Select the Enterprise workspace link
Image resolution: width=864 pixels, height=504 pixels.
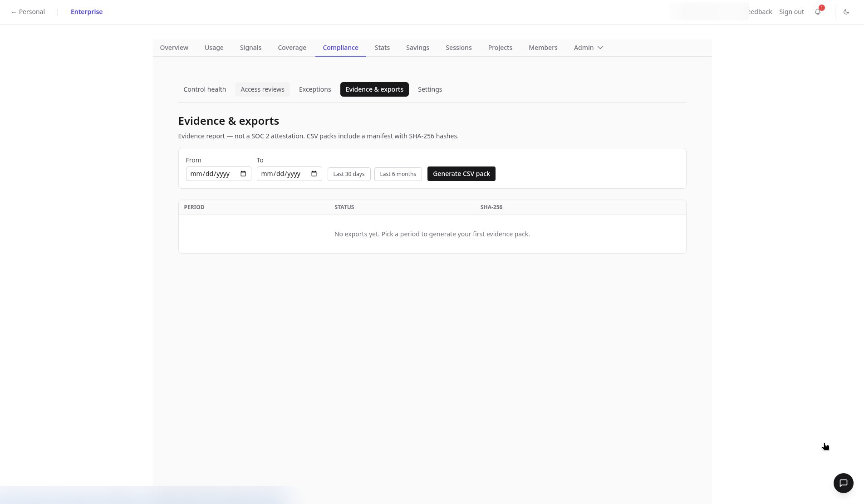coord(87,12)
